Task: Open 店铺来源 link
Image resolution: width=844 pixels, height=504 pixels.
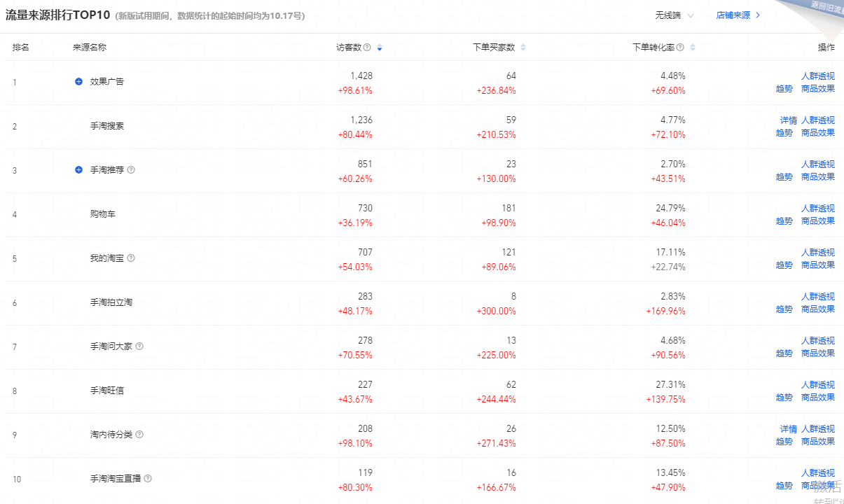Action: coord(738,15)
